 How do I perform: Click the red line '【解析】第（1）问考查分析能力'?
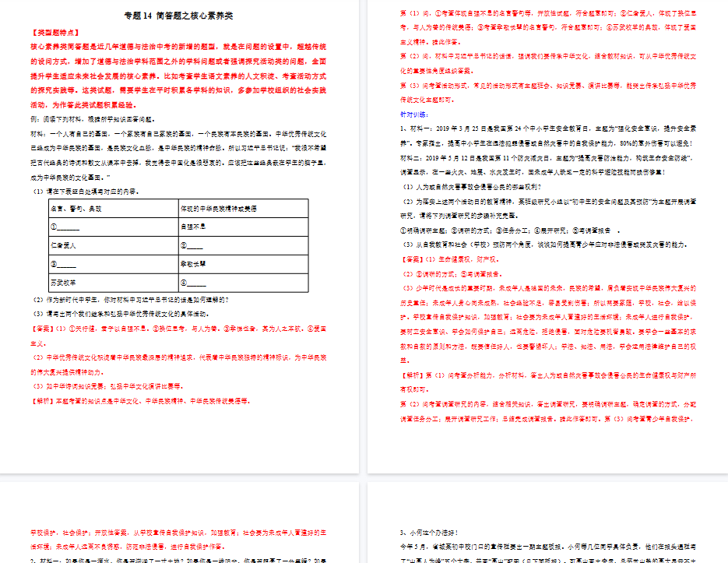point(548,375)
